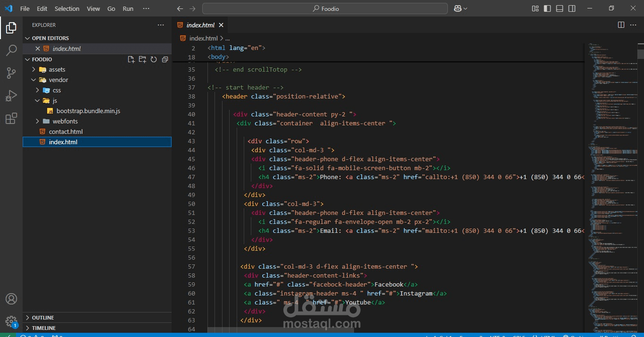Open the Manage gear settings icon
Image resolution: width=644 pixels, height=337 pixels.
coord(11,321)
